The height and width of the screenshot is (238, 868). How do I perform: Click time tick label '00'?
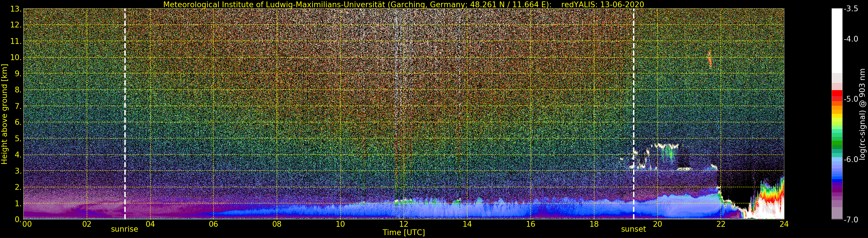(x=27, y=224)
